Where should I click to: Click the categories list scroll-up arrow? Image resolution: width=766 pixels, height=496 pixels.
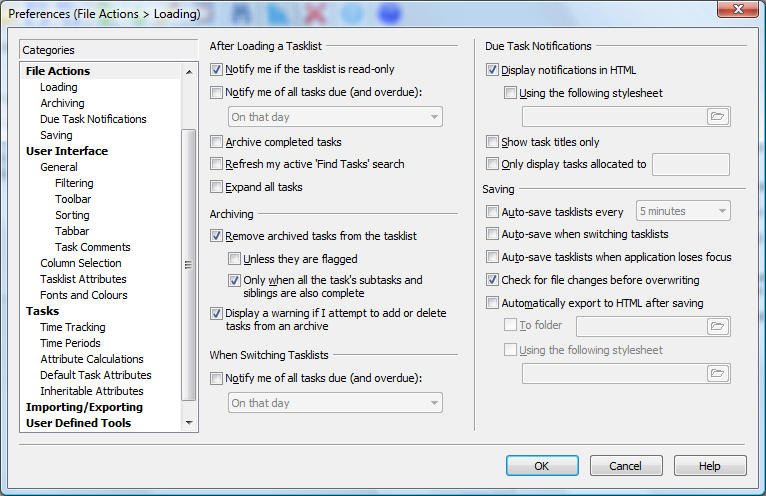click(x=189, y=71)
